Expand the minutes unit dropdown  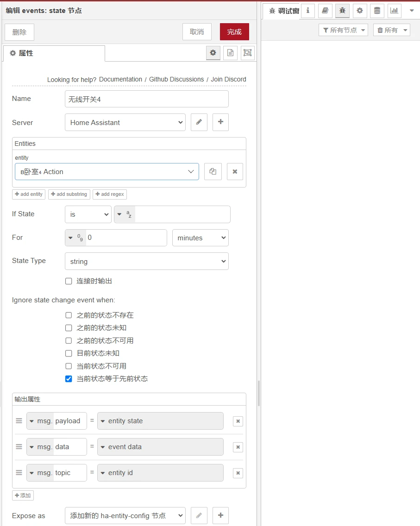pos(200,238)
